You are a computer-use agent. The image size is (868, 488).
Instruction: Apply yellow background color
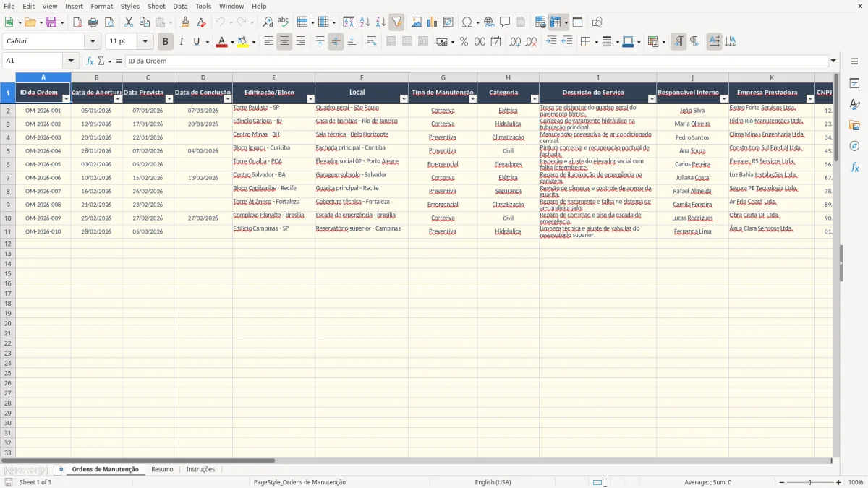(x=242, y=42)
